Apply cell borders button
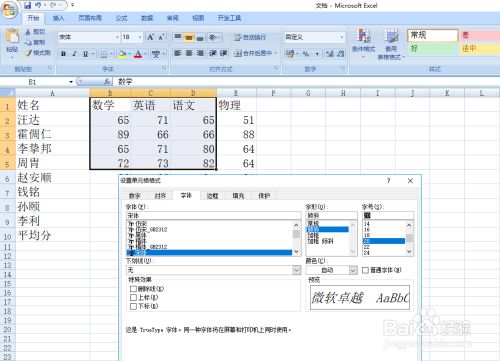The image size is (500, 361). [104, 54]
